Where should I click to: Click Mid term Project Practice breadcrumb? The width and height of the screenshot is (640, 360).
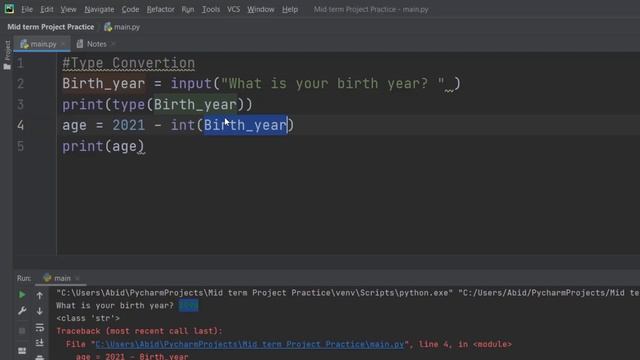tap(51, 27)
